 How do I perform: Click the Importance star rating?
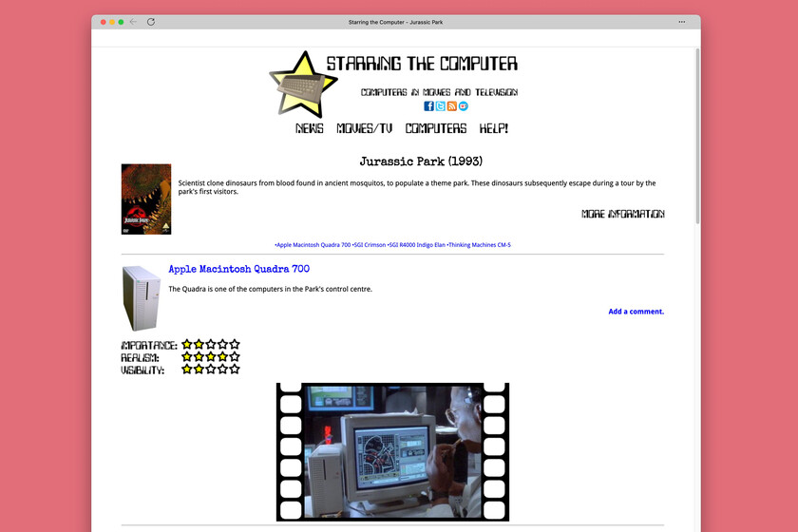pos(211,345)
